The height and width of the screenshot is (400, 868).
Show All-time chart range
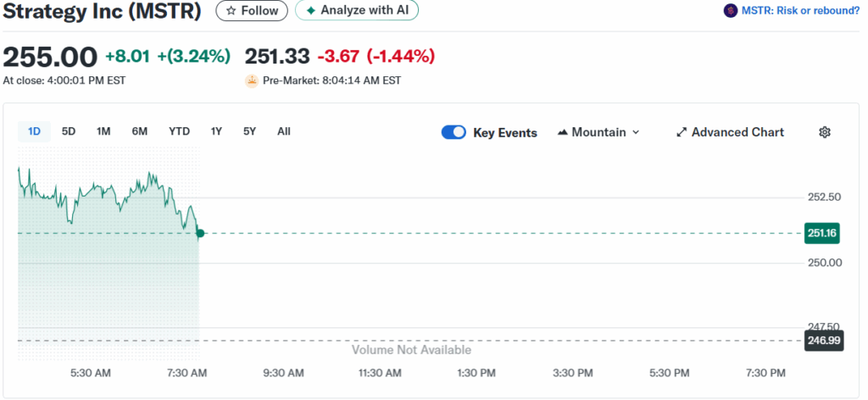click(284, 131)
